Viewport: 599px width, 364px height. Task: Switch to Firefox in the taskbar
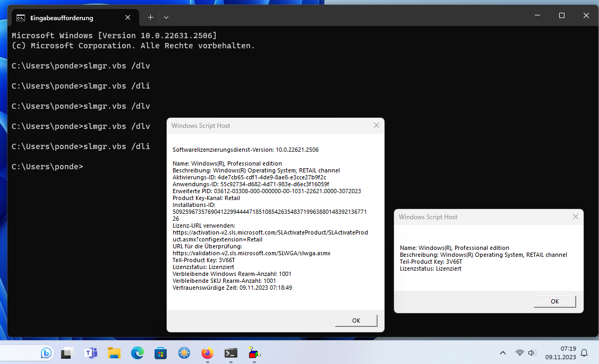[x=208, y=353]
